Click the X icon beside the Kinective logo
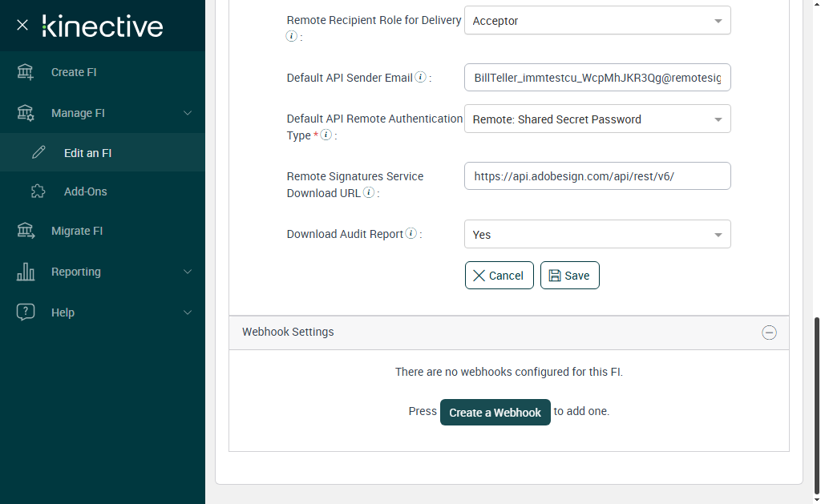 [x=22, y=26]
